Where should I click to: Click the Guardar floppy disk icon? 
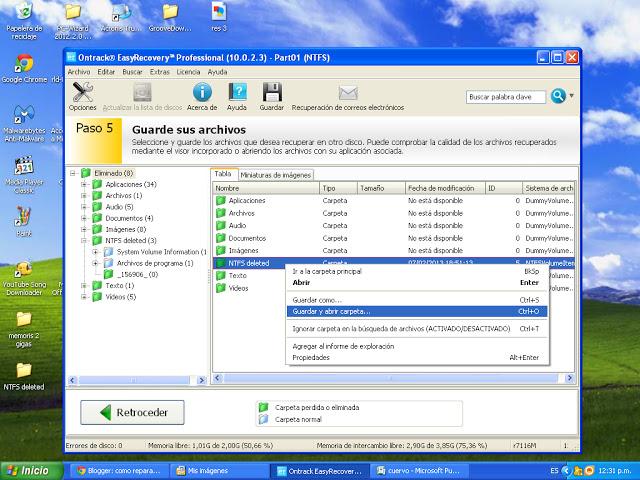[271, 93]
